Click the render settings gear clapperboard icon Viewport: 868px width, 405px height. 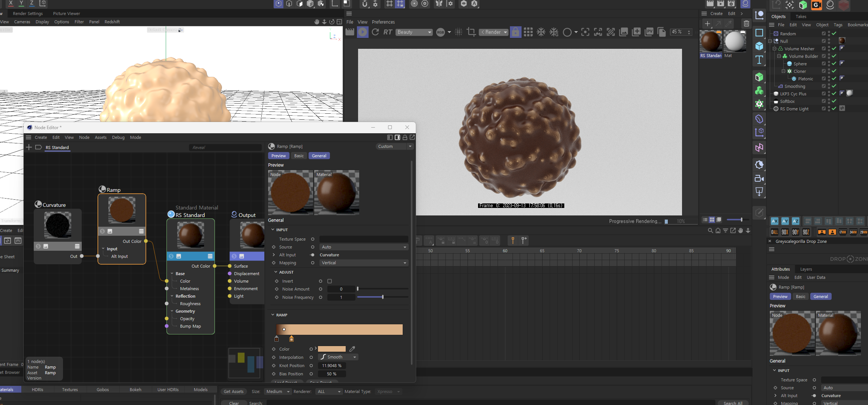point(731,4)
